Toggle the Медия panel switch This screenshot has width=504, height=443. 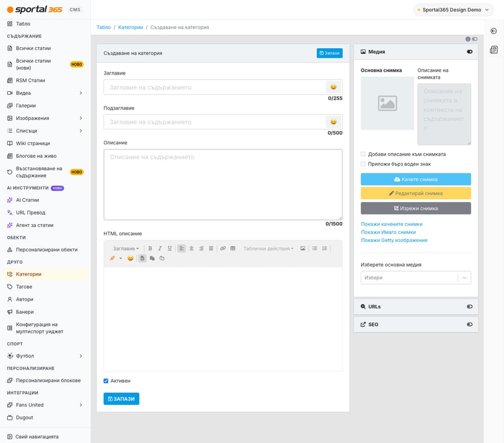[x=470, y=52]
